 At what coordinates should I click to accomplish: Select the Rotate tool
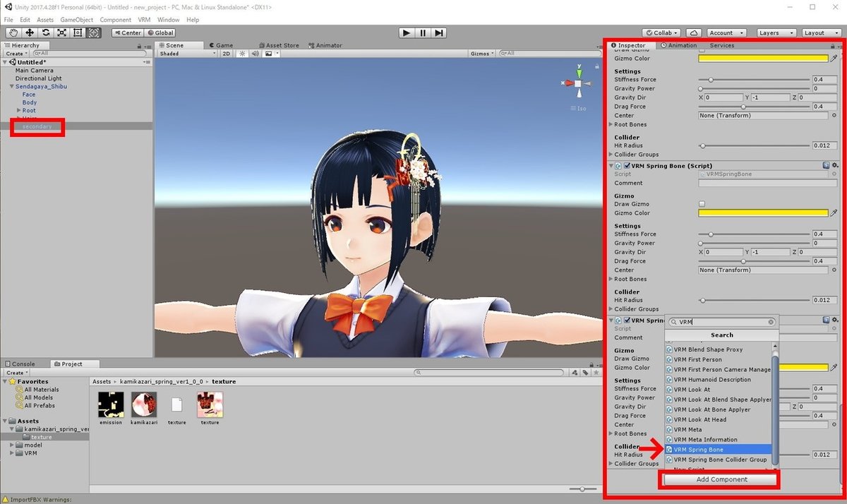pos(46,32)
